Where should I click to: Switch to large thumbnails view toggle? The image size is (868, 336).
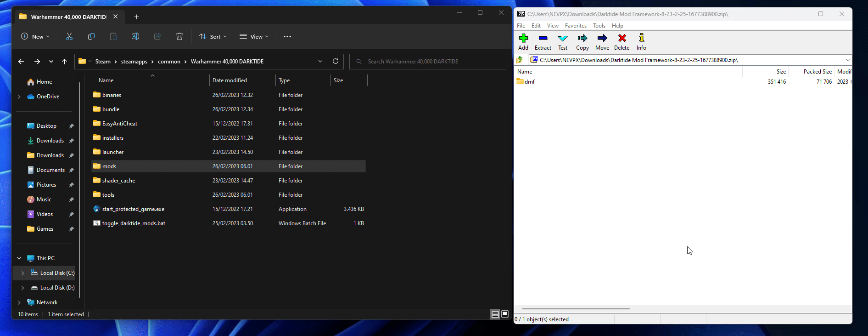(505, 314)
